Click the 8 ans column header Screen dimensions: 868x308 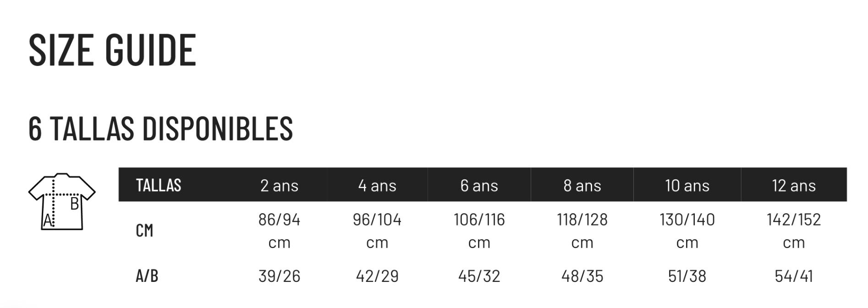click(582, 185)
